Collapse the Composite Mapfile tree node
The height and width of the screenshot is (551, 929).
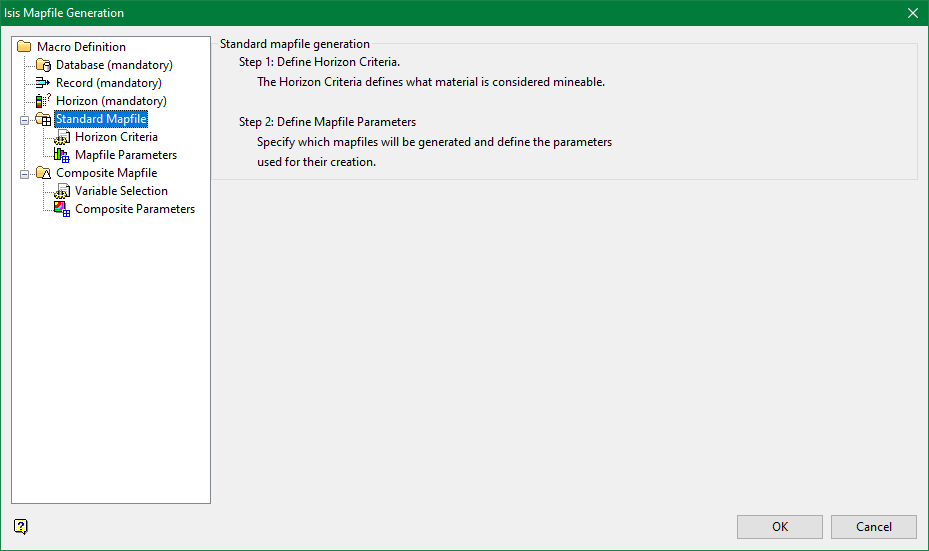point(24,174)
